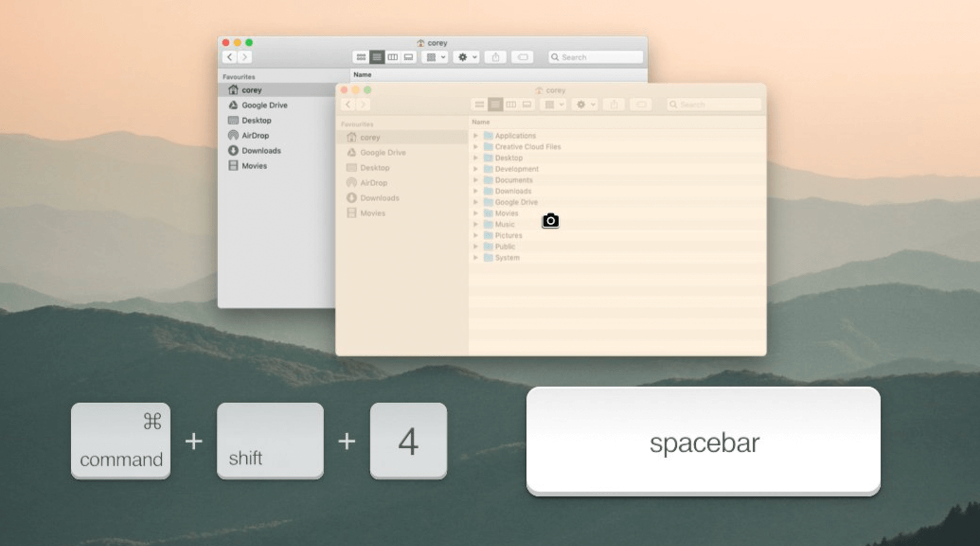Open Desktop in rear window sidebar
The width and height of the screenshot is (980, 546).
click(276, 121)
